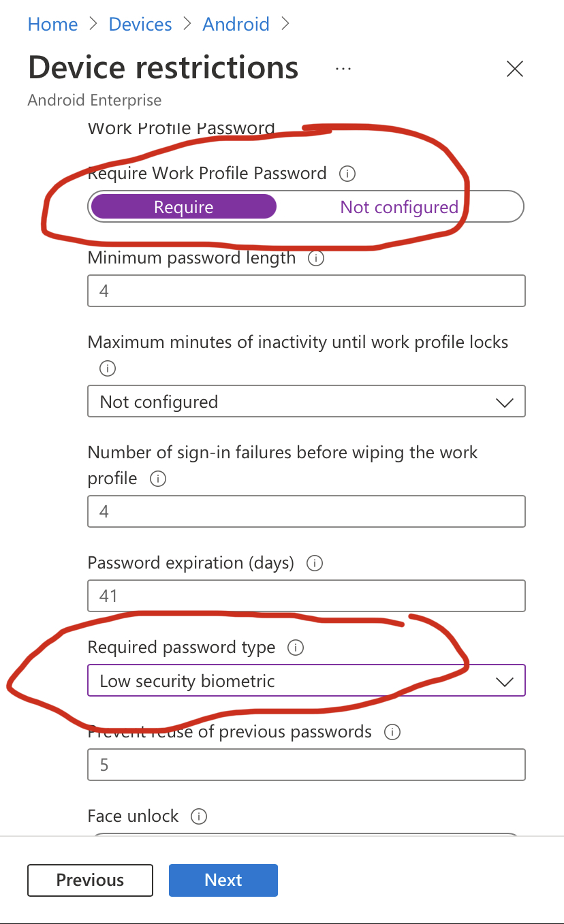Viewport: 564px width, 924px height.
Task: Click the Password expiration info icon
Action: [314, 563]
